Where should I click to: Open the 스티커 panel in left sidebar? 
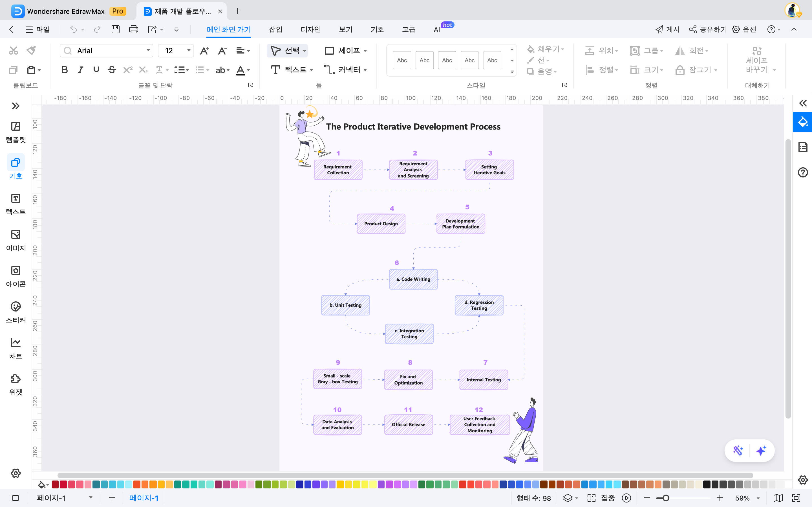(x=16, y=312)
